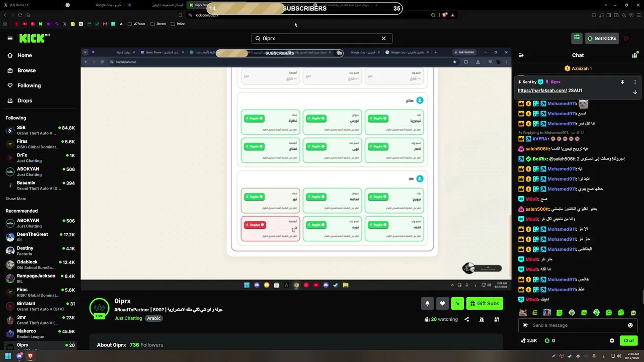Open recommended channel 3mr

pyautogui.click(x=40, y=320)
